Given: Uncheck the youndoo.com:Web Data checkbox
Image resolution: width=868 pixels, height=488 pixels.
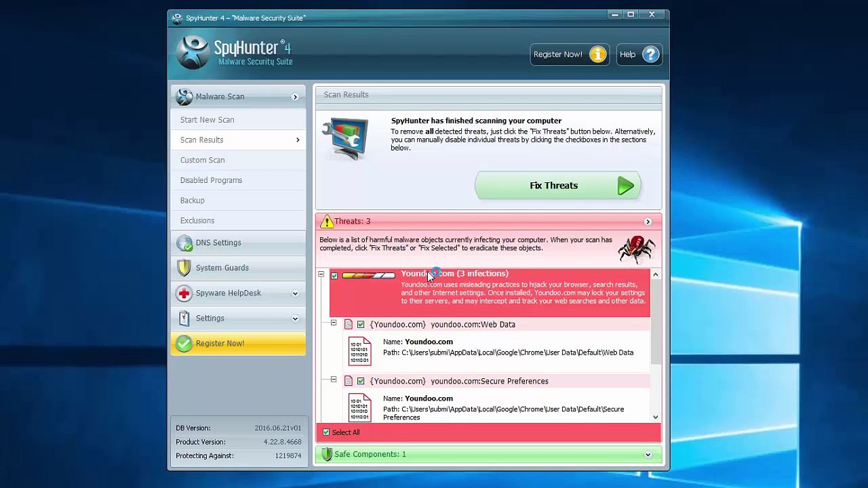Looking at the screenshot, I should [x=361, y=325].
